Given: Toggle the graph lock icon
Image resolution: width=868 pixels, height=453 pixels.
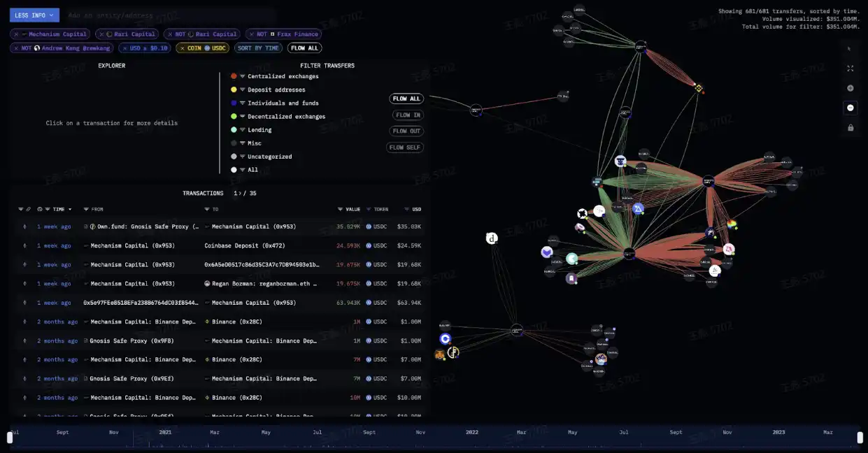Looking at the screenshot, I should [x=850, y=128].
